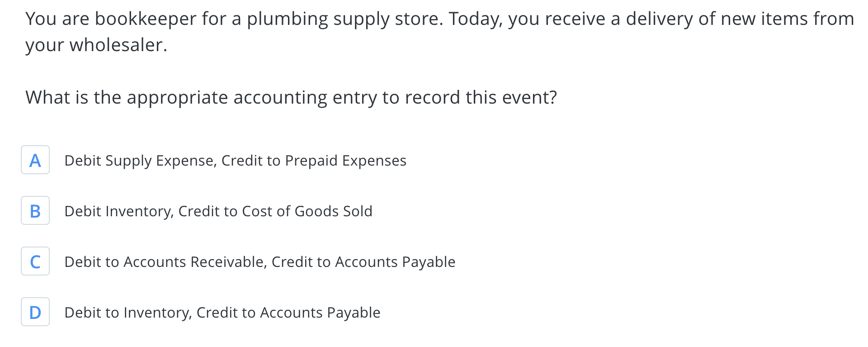868x347 pixels.
Task: Mark the blue C icon as your answer
Action: [x=35, y=261]
